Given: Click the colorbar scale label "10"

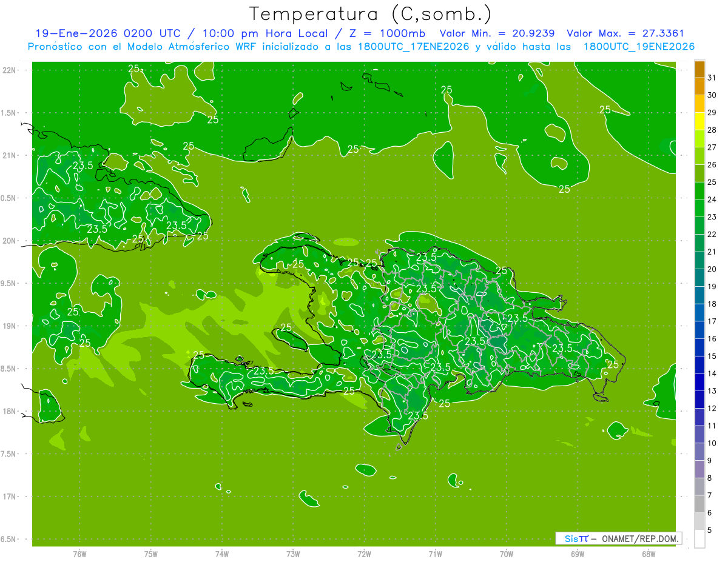Looking at the screenshot, I should coord(712,443).
